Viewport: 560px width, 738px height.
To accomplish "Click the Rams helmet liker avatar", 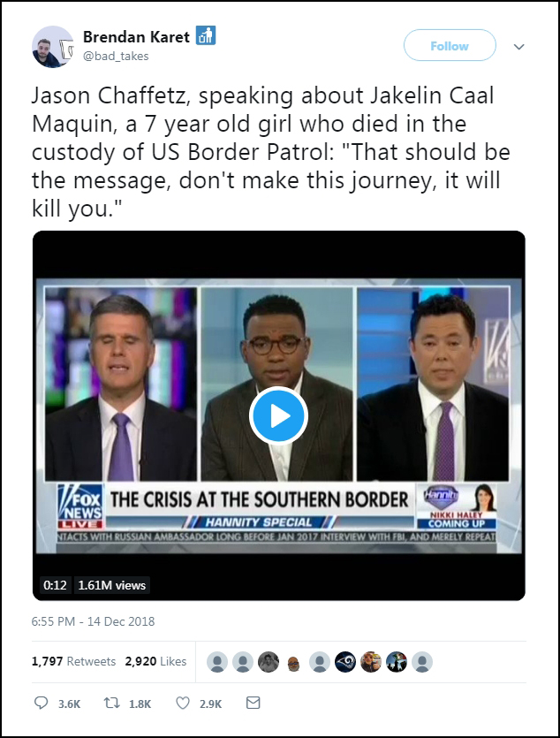I will [x=345, y=662].
